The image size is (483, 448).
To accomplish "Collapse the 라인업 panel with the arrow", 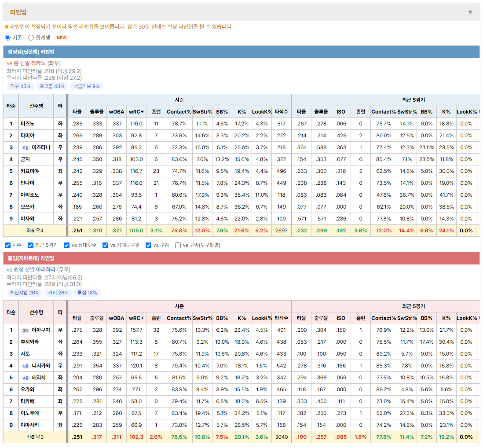I will coord(470,12).
